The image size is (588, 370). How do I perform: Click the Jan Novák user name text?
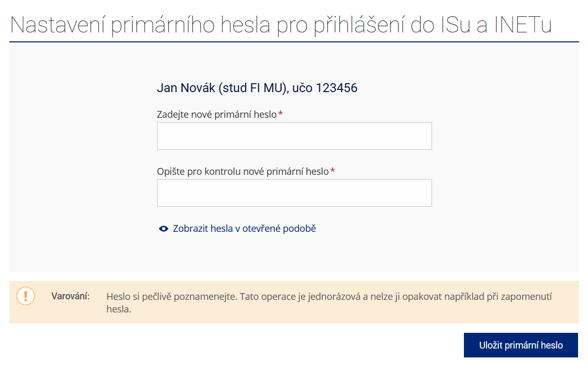186,88
